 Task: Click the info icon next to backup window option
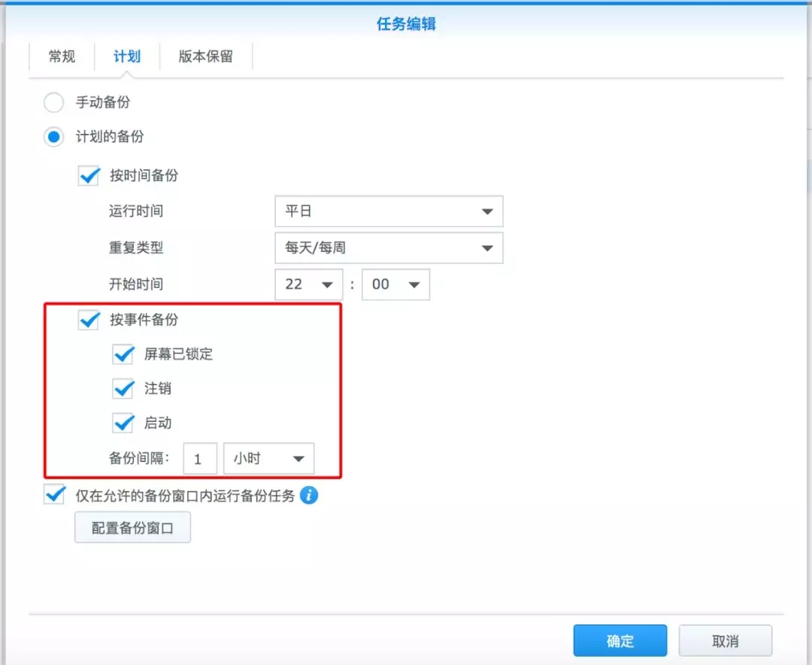308,495
